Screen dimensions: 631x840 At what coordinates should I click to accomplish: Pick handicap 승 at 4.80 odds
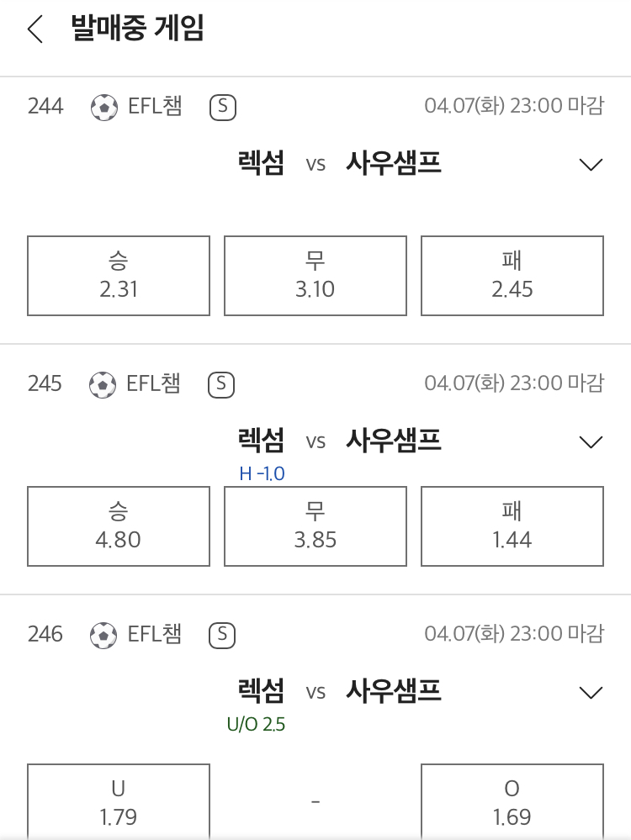(119, 526)
